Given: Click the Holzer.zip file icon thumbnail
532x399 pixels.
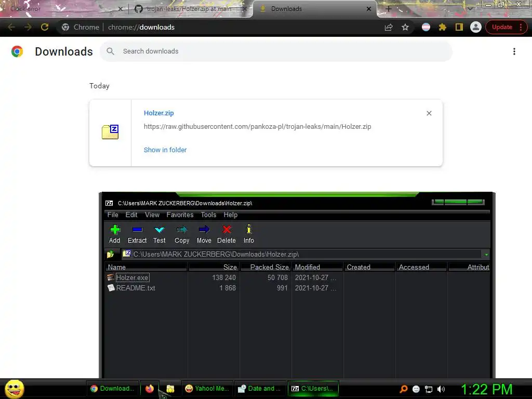Looking at the screenshot, I should 110,132.
